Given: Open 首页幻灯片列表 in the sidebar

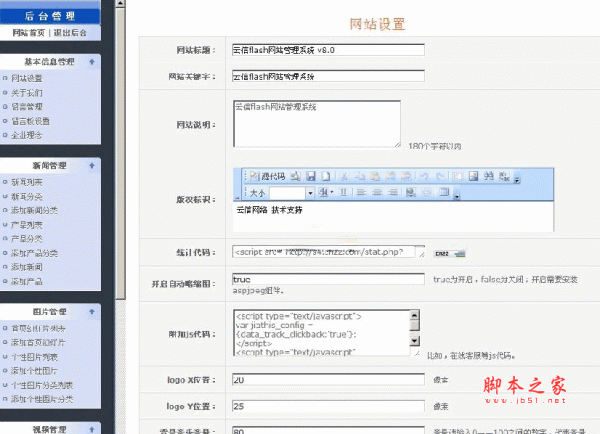Looking at the screenshot, I should [38, 328].
